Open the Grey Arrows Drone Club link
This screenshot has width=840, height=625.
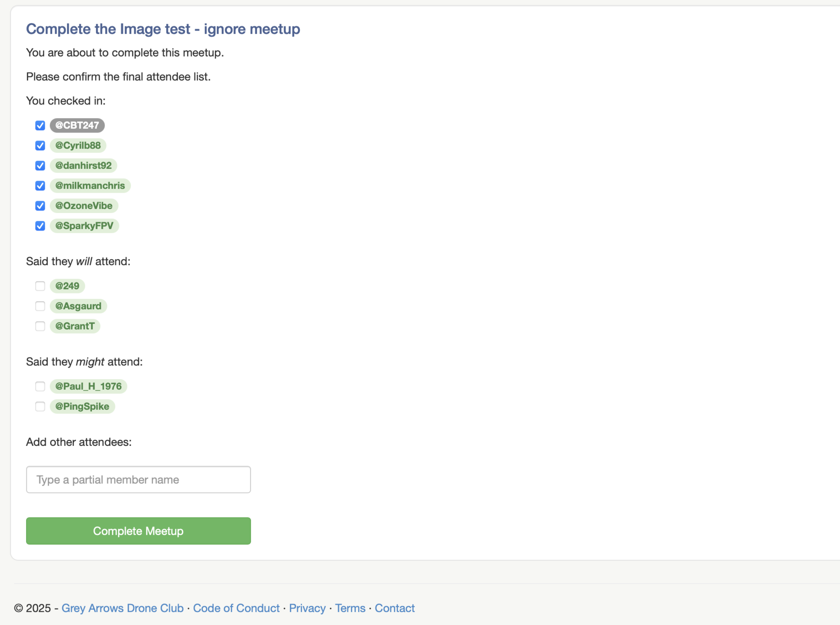pos(122,608)
